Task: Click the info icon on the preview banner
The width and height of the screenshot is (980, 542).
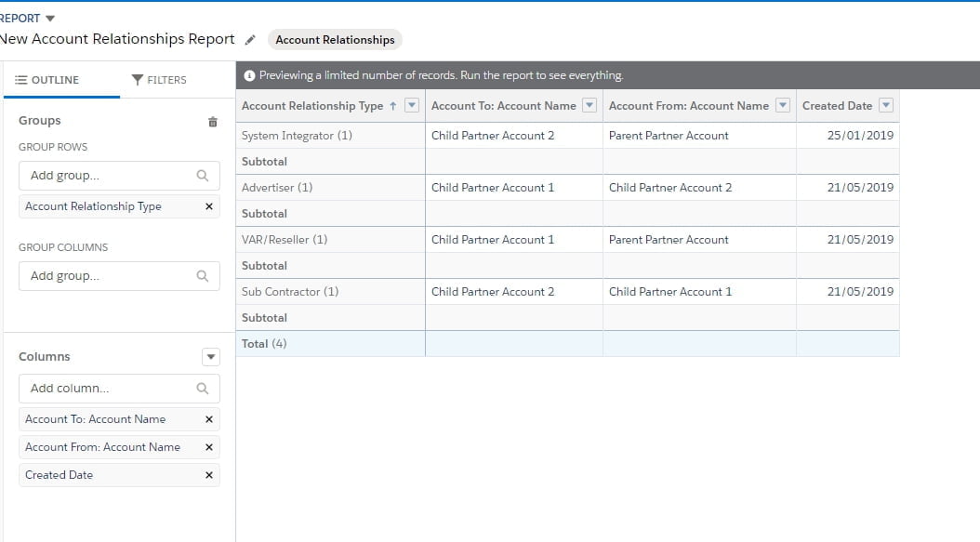Action: (x=247, y=74)
